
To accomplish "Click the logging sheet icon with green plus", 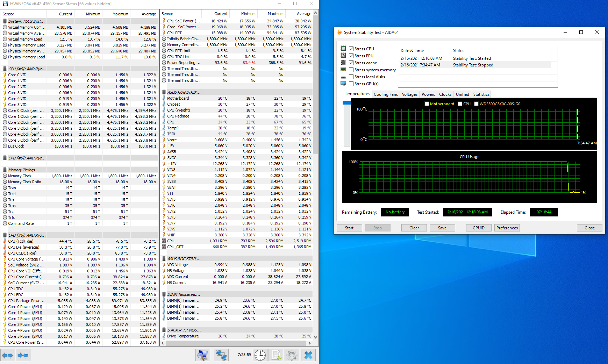I will (276, 355).
